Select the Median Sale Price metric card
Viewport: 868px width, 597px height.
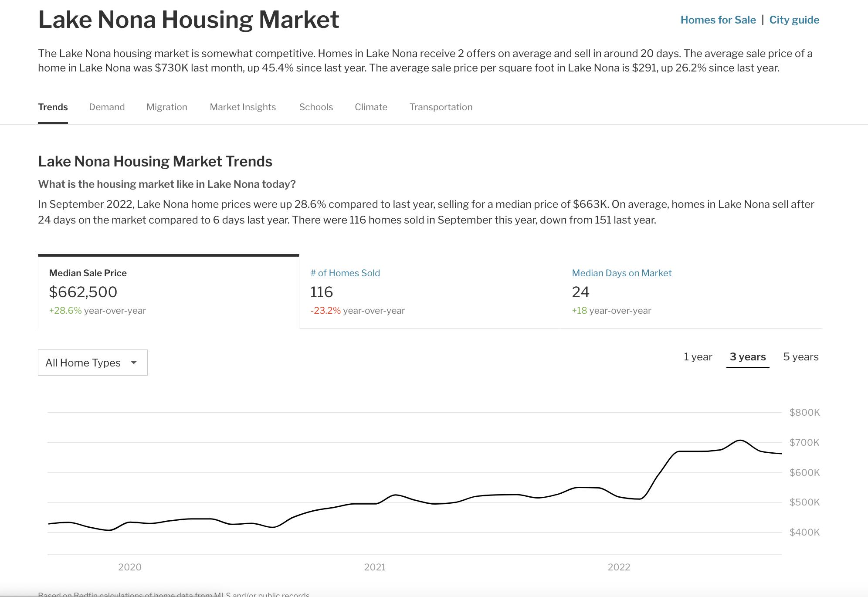(x=169, y=292)
